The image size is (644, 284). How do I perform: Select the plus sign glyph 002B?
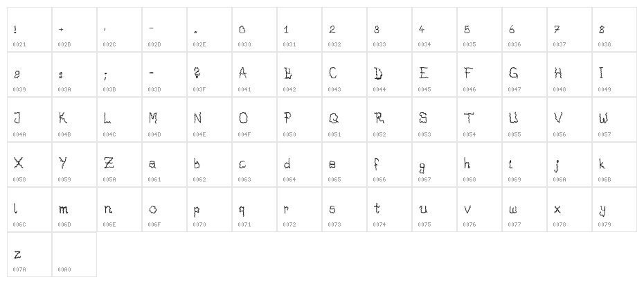[74, 30]
